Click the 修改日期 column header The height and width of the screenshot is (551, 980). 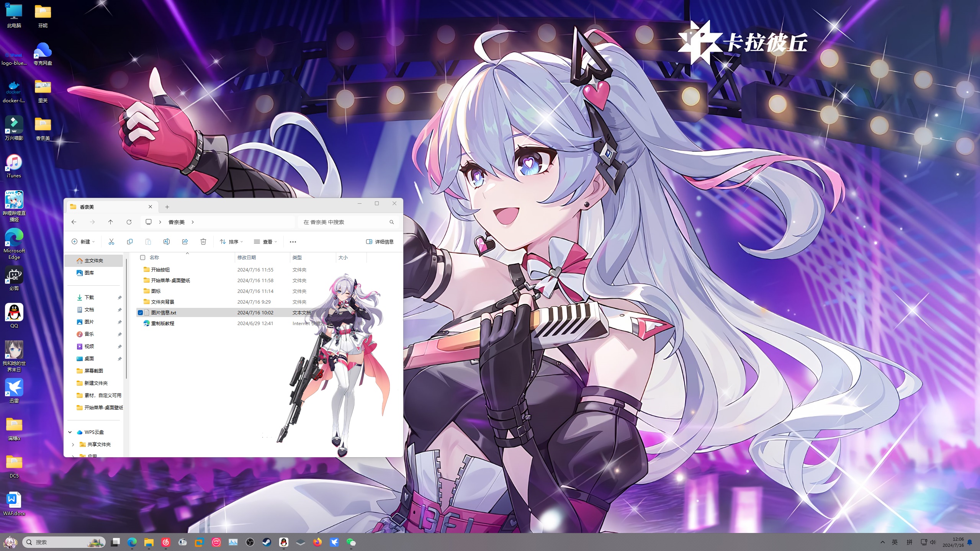tap(247, 258)
